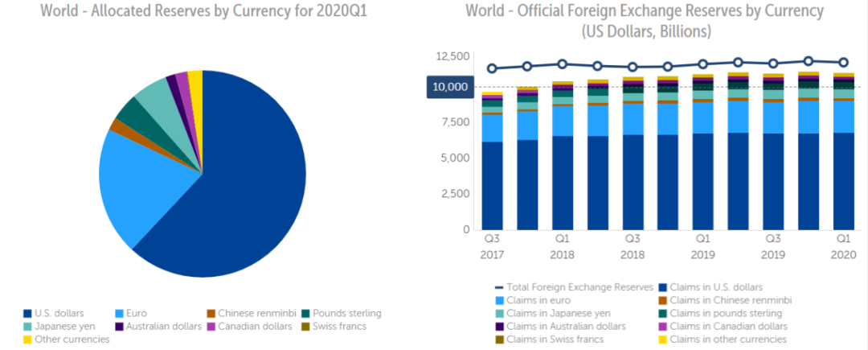Click the teal Japanese yen pie slice
Image resolution: width=868 pixels, height=350 pixels.
pos(151,97)
